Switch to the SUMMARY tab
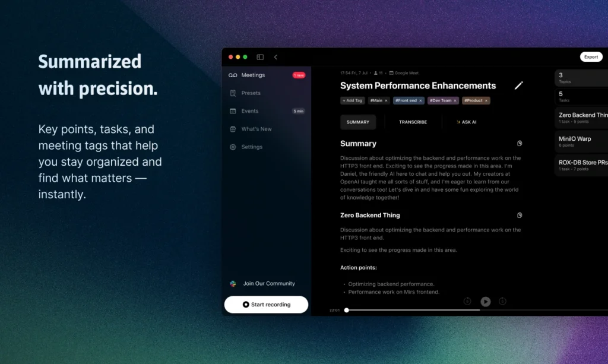The height and width of the screenshot is (364, 608). (x=358, y=122)
